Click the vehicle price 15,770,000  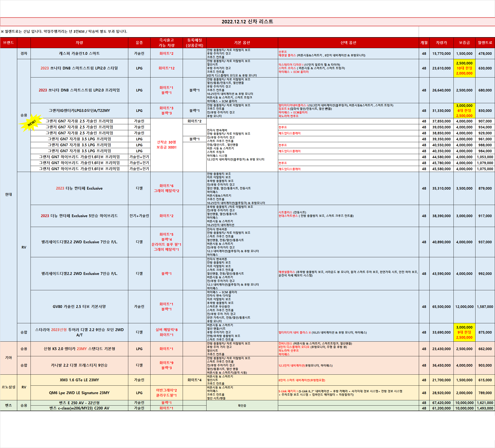click(x=442, y=53)
